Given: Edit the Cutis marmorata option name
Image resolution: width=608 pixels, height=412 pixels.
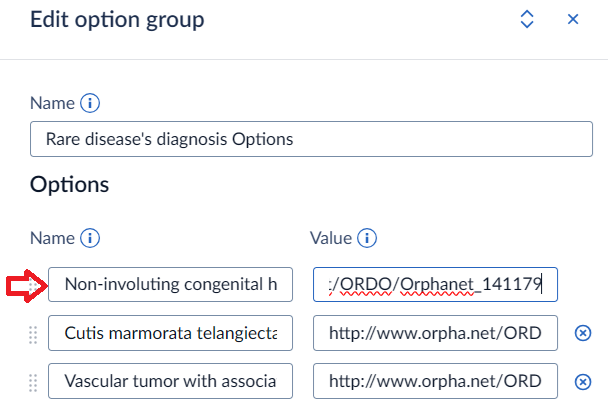Looking at the screenshot, I should [170, 334].
